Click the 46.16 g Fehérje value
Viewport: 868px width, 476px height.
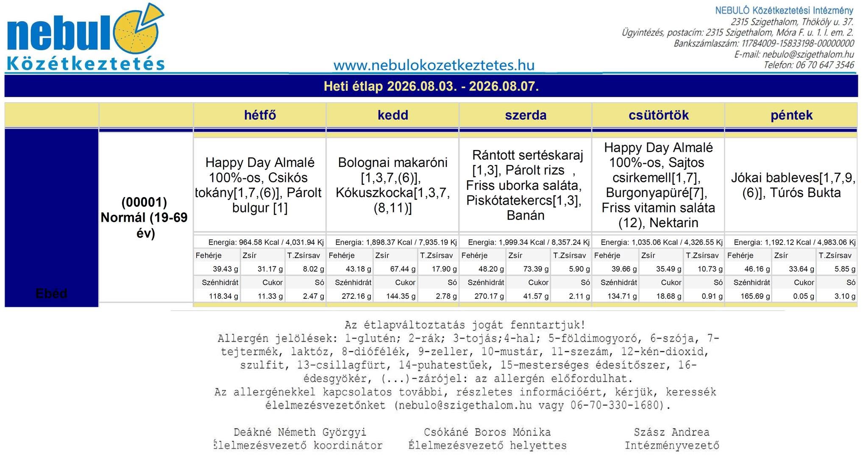[x=757, y=269]
